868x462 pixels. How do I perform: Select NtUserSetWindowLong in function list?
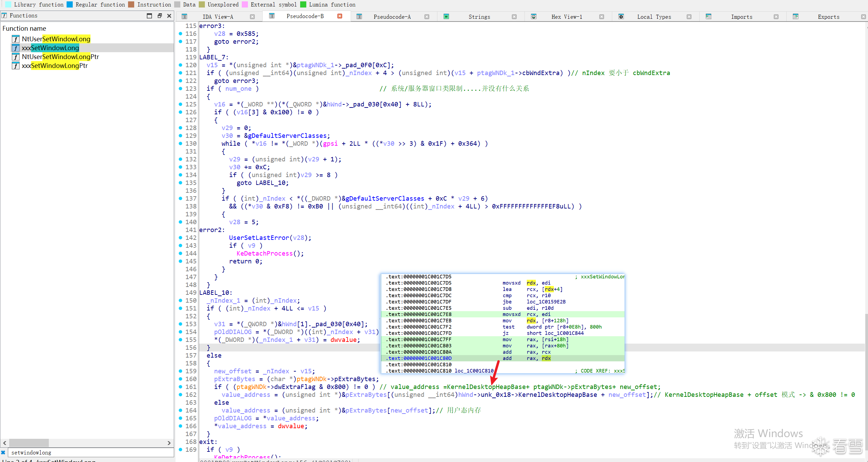pyautogui.click(x=56, y=39)
